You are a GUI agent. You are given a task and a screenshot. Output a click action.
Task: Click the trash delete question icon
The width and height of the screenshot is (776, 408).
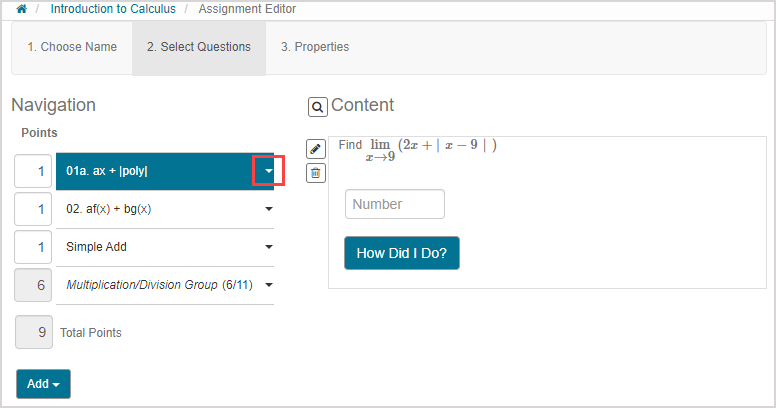316,173
